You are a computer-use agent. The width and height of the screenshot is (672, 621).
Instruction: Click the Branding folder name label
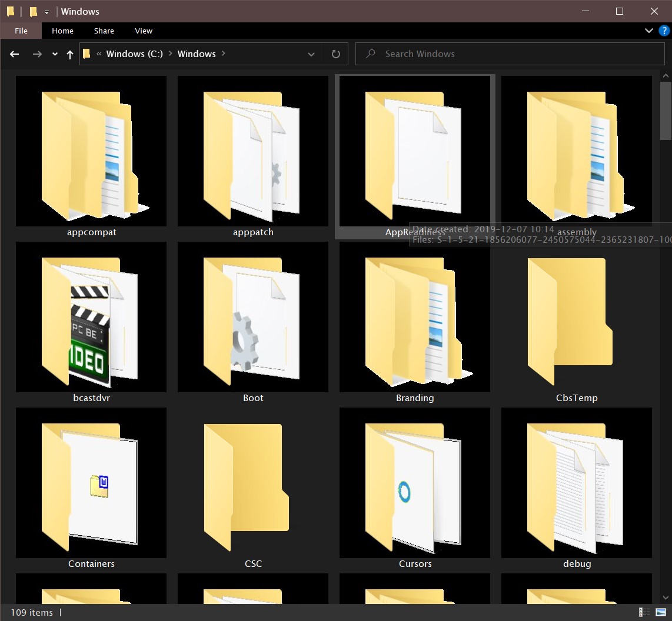415,398
